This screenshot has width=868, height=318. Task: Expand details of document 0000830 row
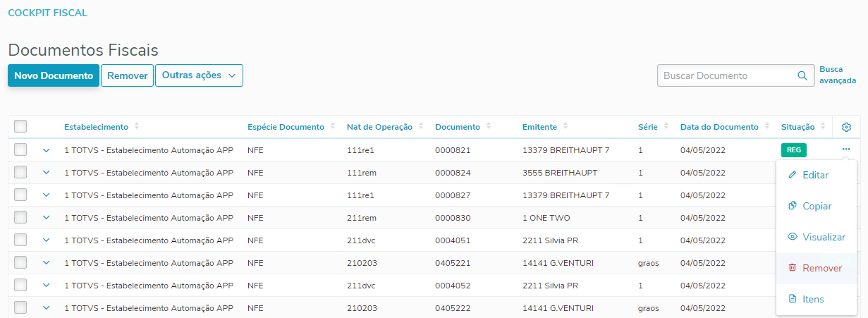(x=47, y=218)
